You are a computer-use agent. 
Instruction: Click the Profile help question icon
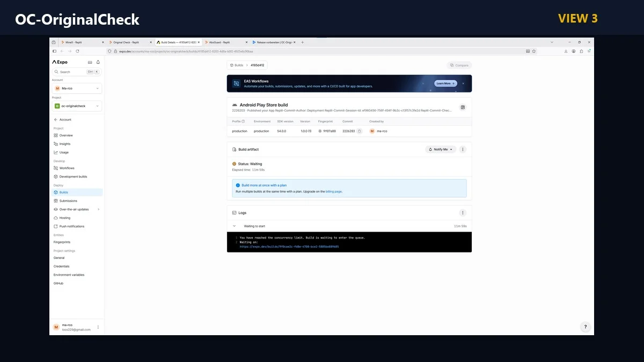[x=243, y=121]
